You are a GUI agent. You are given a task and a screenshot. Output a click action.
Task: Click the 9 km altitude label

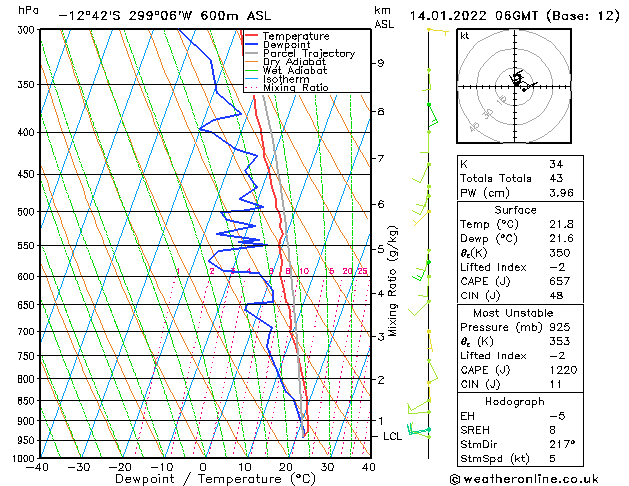(380, 63)
